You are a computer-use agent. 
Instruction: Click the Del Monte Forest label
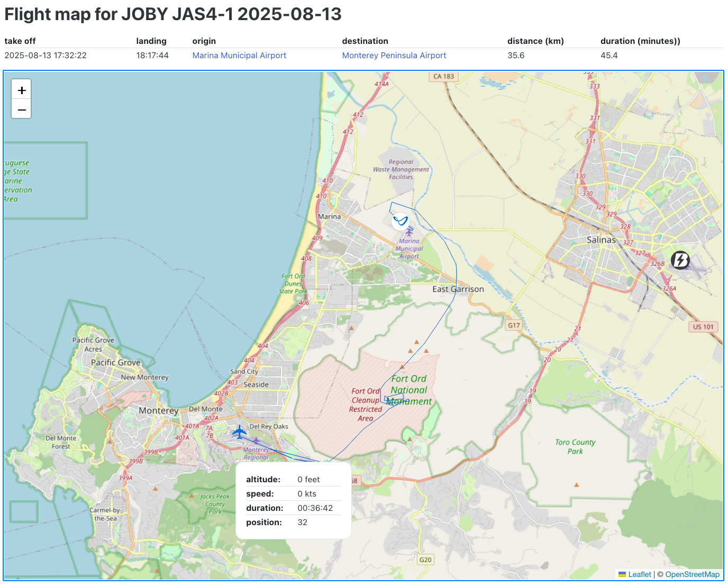tap(61, 443)
